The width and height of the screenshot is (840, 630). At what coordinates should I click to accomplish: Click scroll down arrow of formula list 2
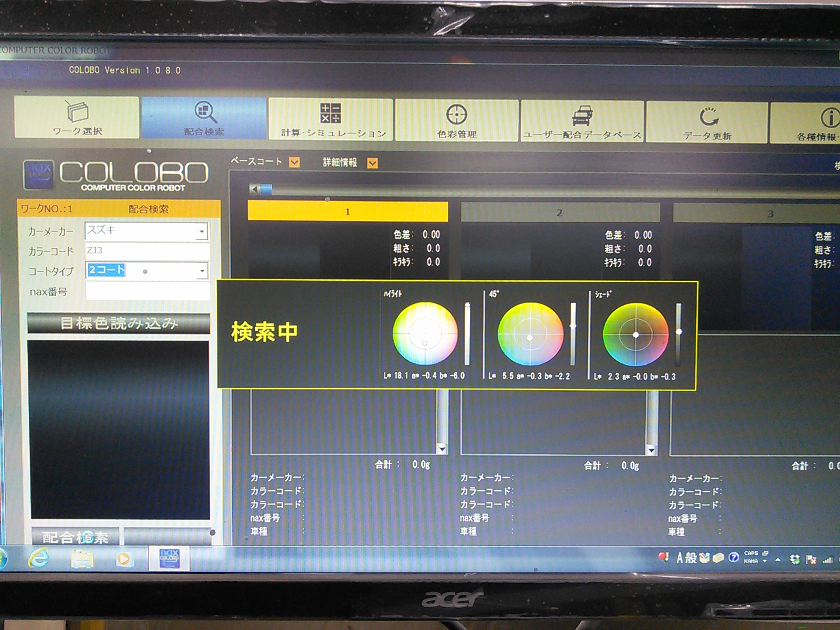[x=652, y=450]
